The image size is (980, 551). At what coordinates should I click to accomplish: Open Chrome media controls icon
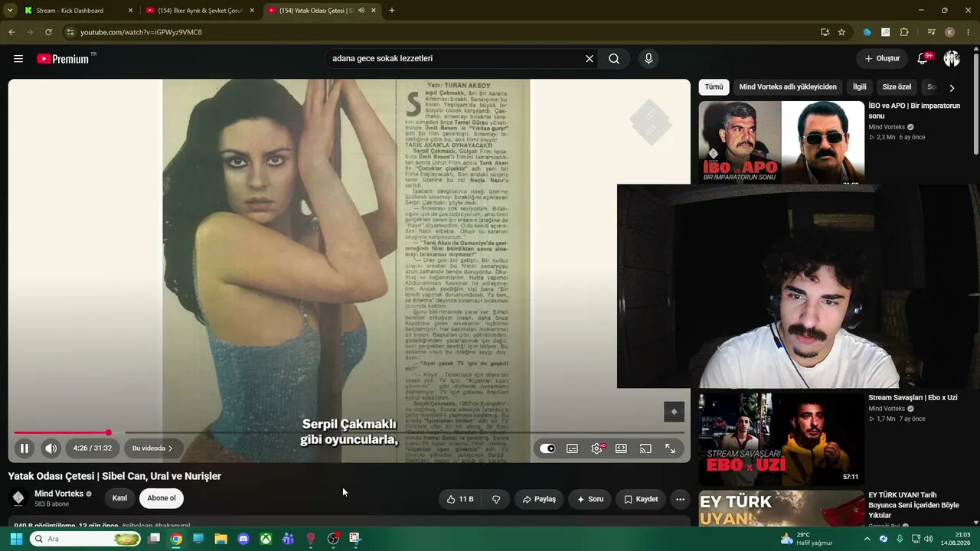coord(932,32)
